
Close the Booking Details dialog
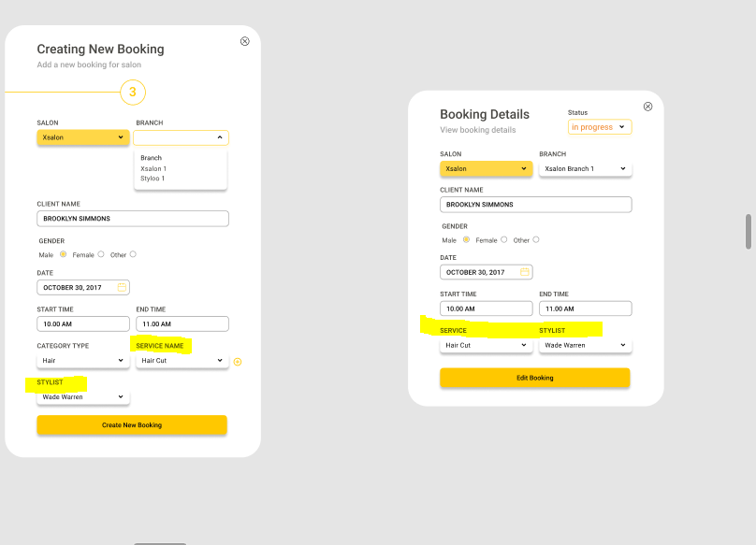coord(648,107)
